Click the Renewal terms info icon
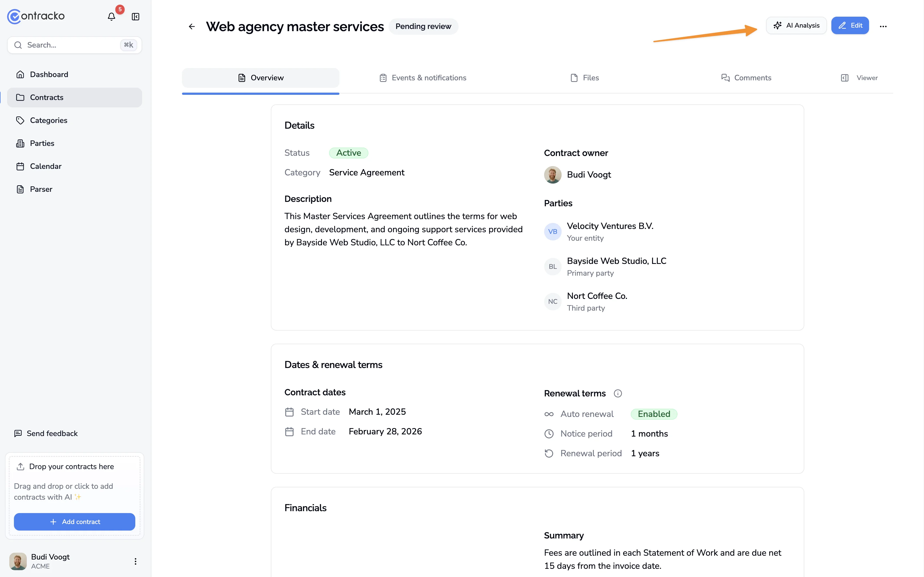The image size is (924, 577). 618,393
